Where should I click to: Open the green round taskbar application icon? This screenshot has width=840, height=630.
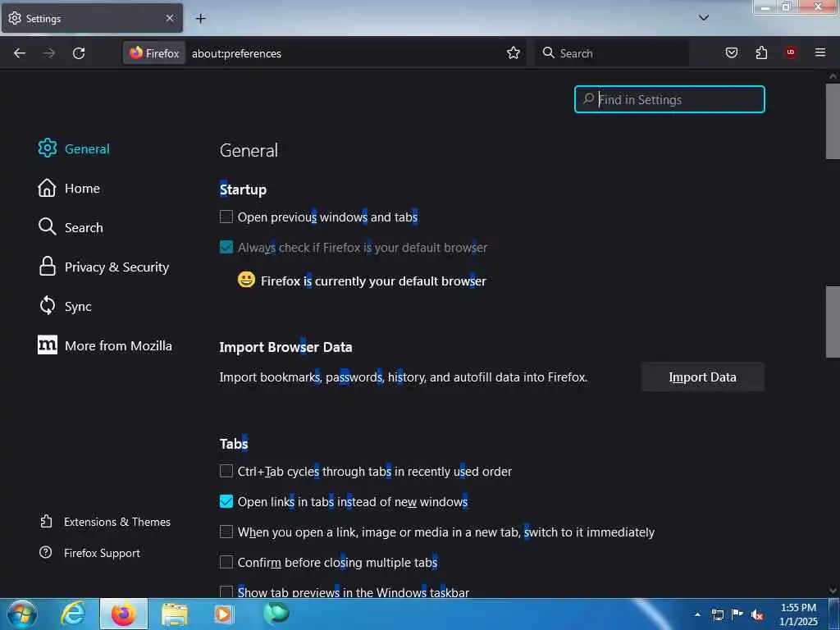276,614
